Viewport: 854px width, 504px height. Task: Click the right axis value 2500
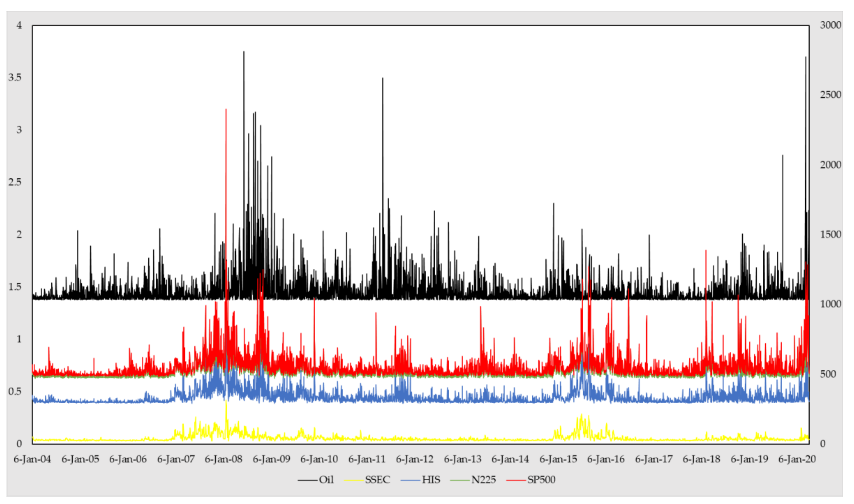tap(831, 95)
